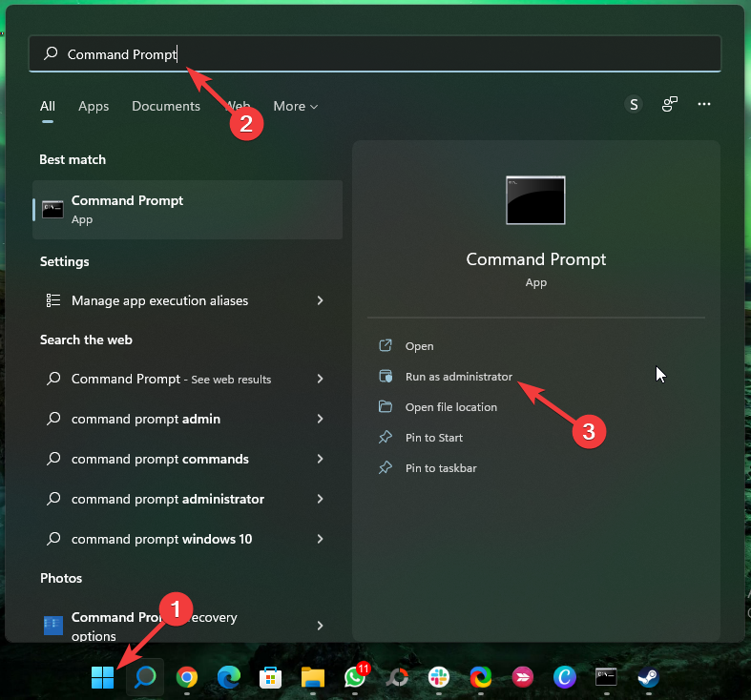Click the three-dot more options icon
The width and height of the screenshot is (751, 700).
[704, 105]
